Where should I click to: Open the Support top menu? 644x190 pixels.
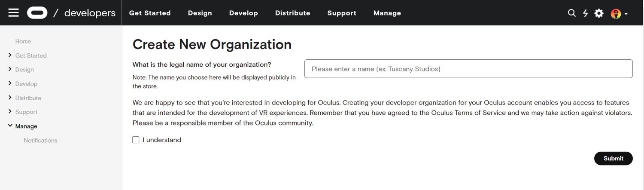coord(342,13)
